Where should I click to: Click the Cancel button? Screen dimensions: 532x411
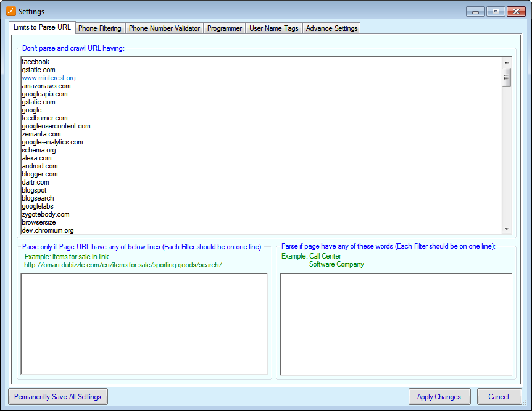[498, 397]
